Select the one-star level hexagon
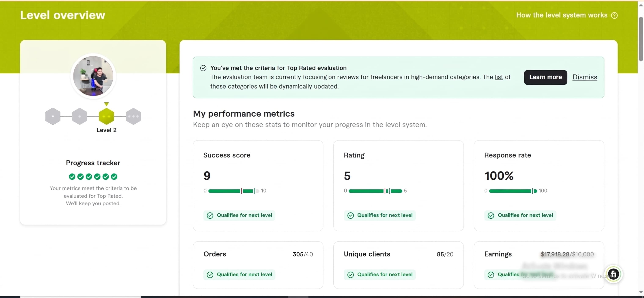644x298 pixels. 80,116
